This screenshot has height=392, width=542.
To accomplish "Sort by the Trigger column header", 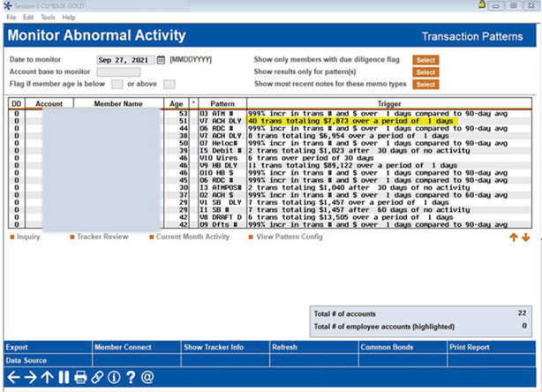I will point(389,103).
